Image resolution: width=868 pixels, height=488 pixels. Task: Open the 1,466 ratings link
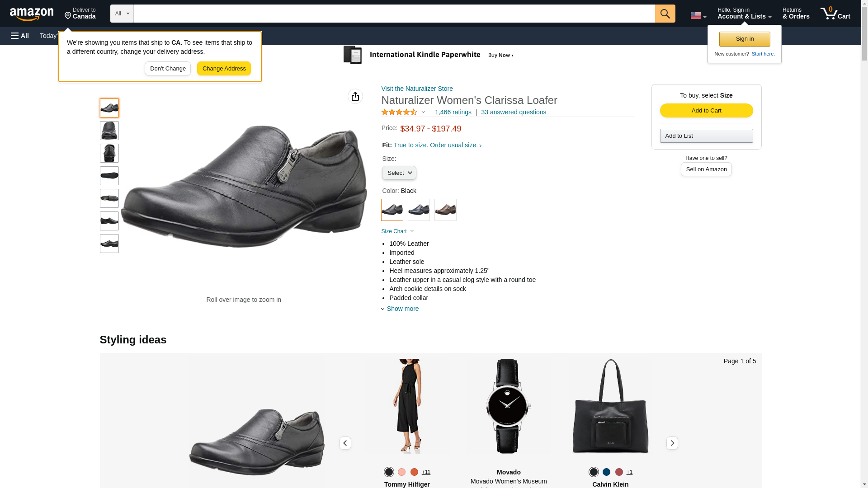coord(453,112)
